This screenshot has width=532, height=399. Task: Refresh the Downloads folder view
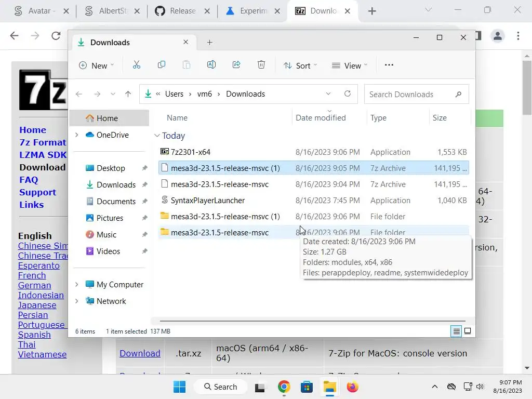348,94
